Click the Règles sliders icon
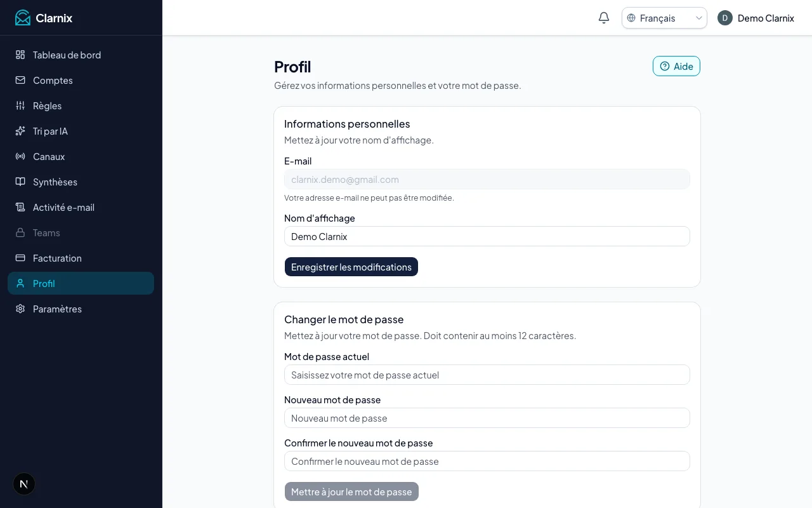This screenshot has width=812, height=508. tap(20, 105)
